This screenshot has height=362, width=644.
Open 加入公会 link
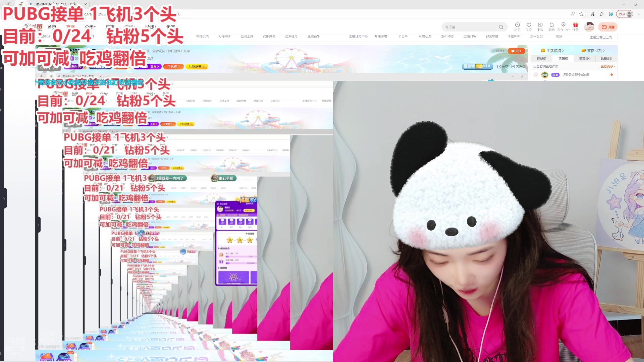coord(536,36)
